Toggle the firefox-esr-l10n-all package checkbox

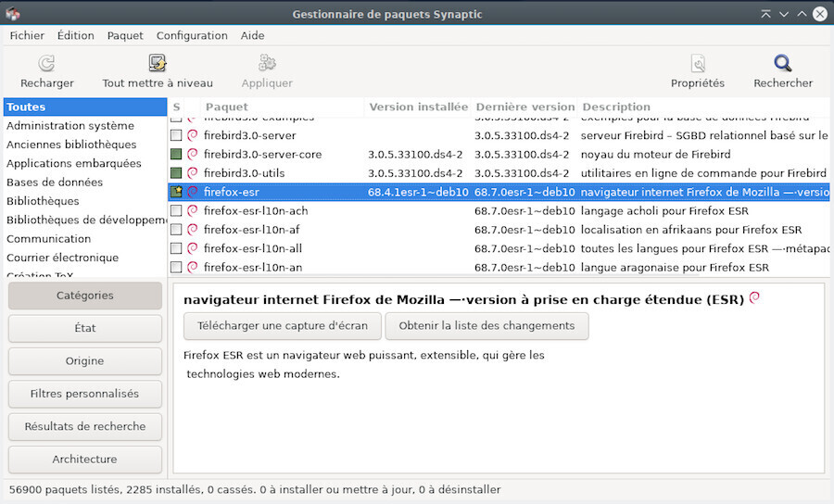pos(176,248)
